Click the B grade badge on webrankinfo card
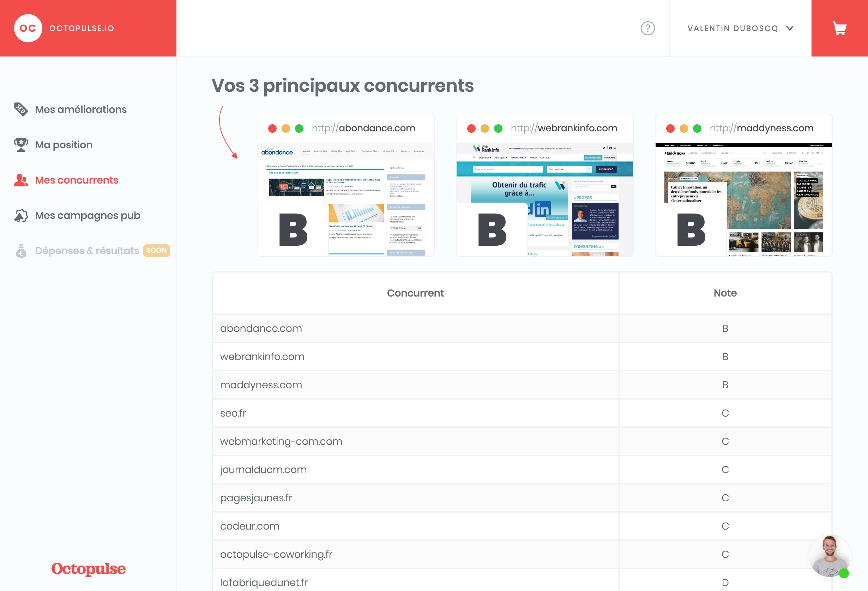 (492, 229)
